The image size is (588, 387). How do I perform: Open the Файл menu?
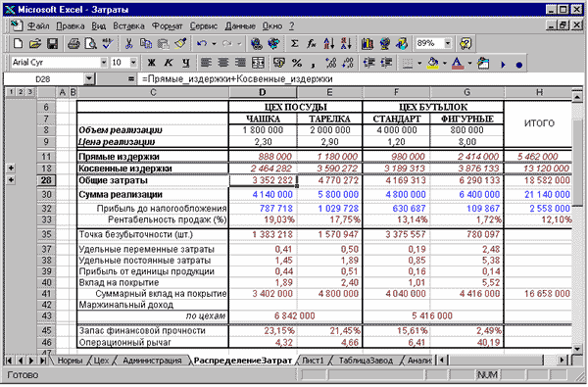tap(38, 25)
